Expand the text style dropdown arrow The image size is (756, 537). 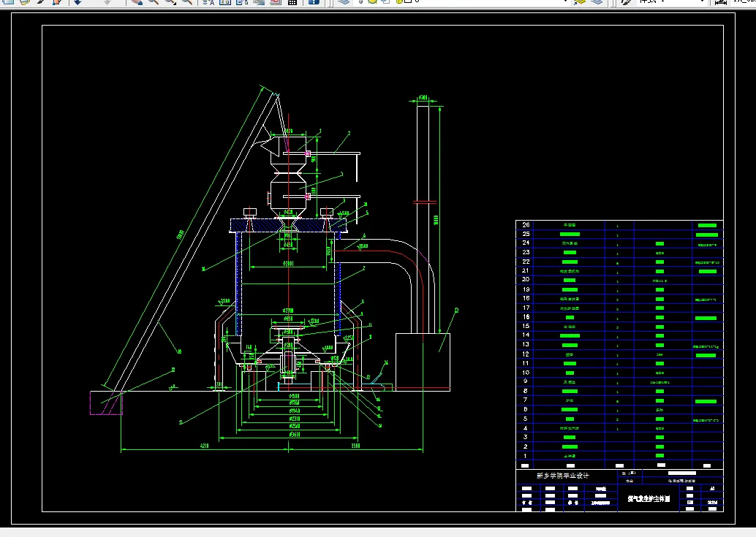(702, 2)
